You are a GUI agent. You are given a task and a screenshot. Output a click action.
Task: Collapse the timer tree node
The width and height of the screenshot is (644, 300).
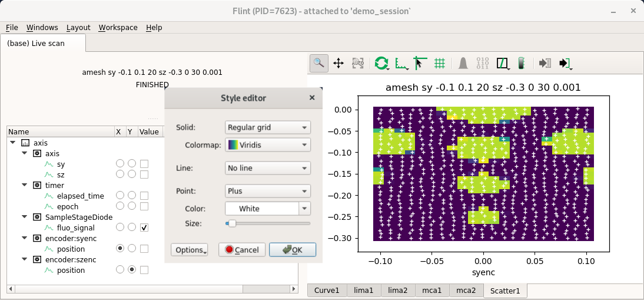tap(24, 185)
